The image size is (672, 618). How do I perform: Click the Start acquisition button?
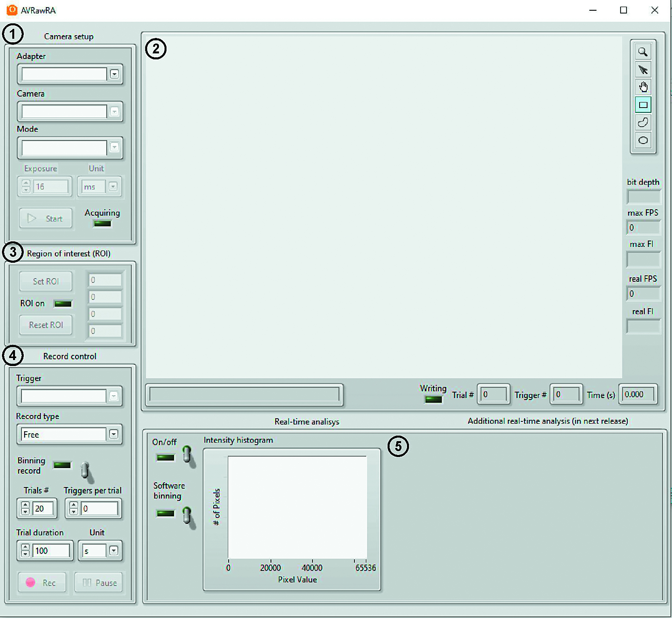click(46, 219)
